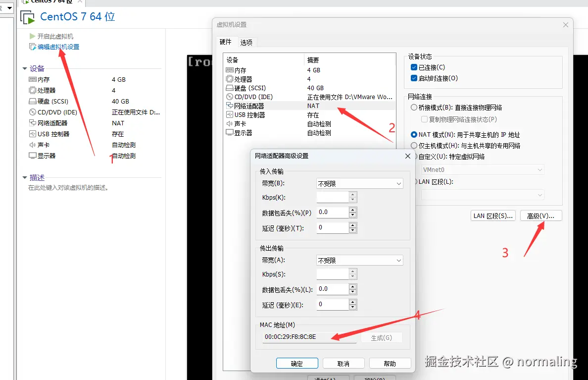Viewport: 588px width, 380px height.
Task: Click the LAN 区段(S)... button
Action: 493,216
